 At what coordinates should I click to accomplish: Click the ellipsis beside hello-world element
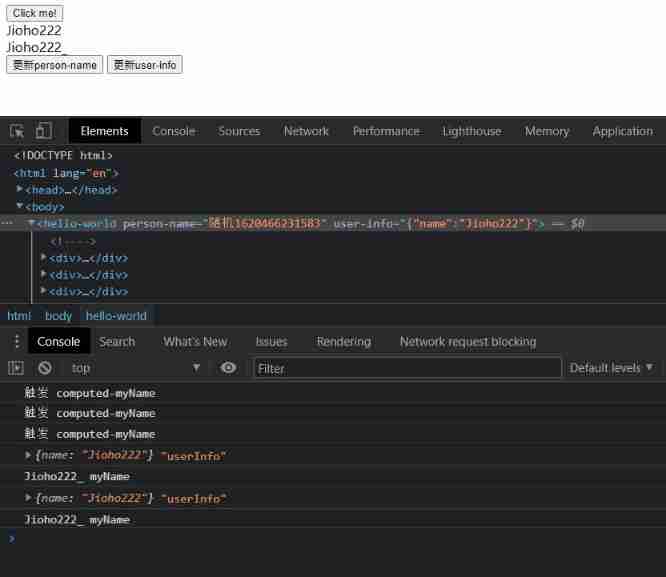pos(8,224)
